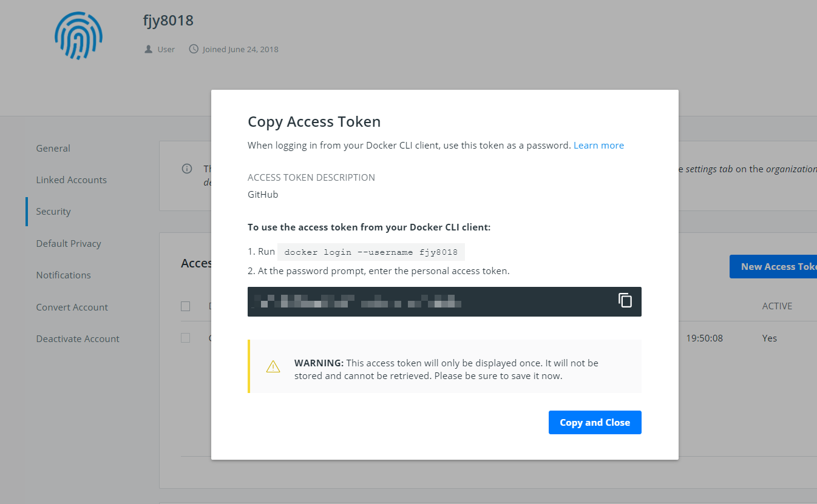Check the first access token row checkbox

pos(186,338)
